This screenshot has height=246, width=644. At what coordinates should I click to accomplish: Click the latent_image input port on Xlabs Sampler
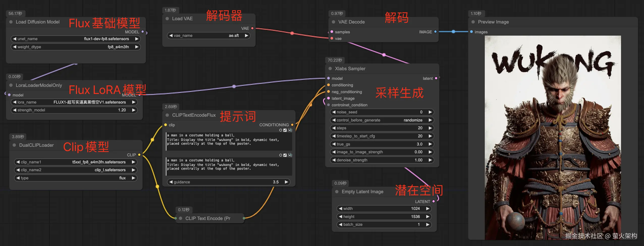point(329,98)
